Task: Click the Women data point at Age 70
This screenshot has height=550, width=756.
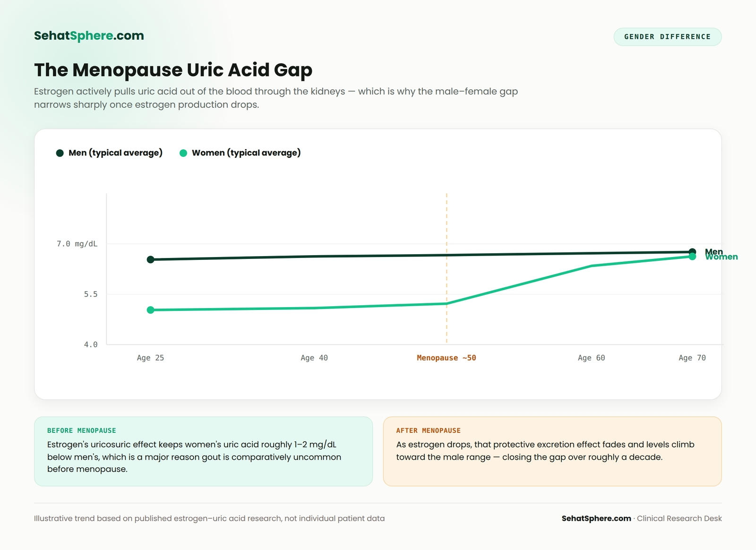Action: (x=692, y=257)
